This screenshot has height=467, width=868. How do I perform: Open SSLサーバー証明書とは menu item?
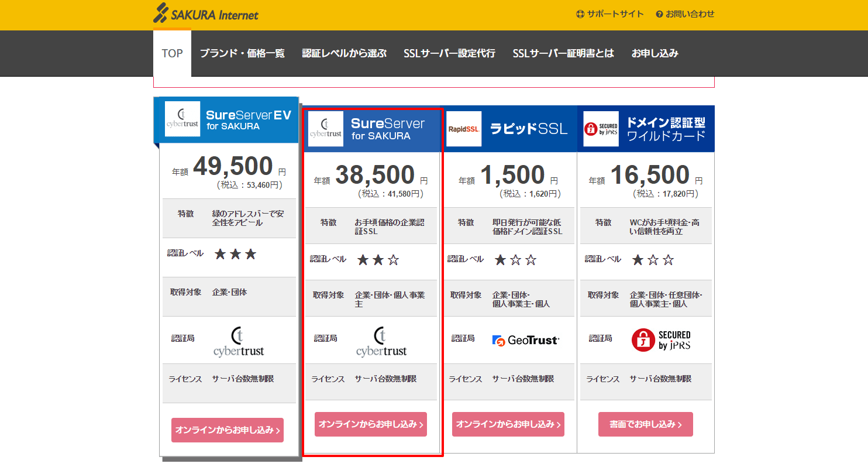tap(563, 53)
